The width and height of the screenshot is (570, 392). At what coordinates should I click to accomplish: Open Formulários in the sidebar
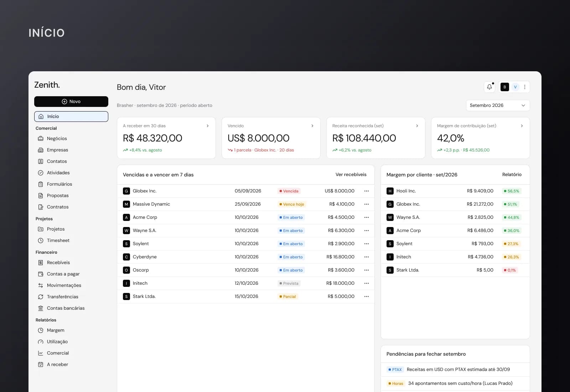point(71,184)
